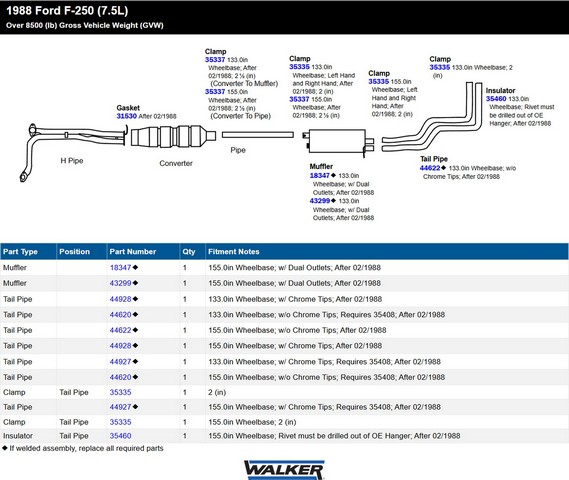Open muffler 43299 link below muffler drawing

tap(320, 201)
